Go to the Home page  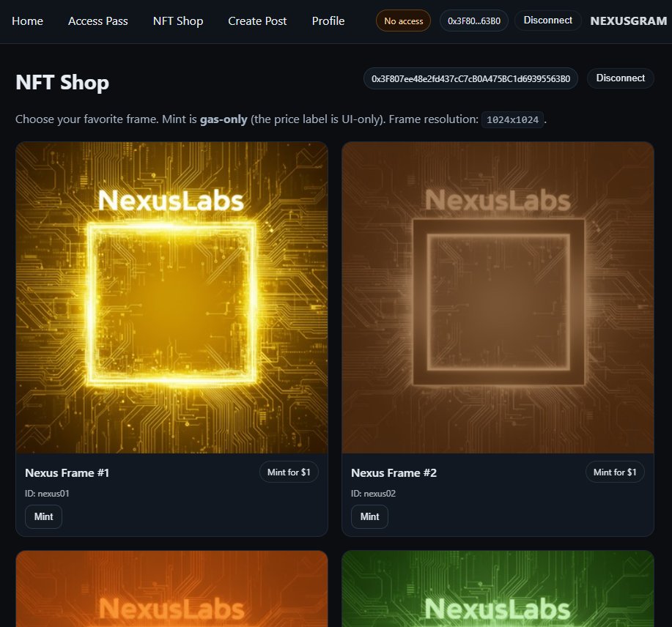pos(27,21)
